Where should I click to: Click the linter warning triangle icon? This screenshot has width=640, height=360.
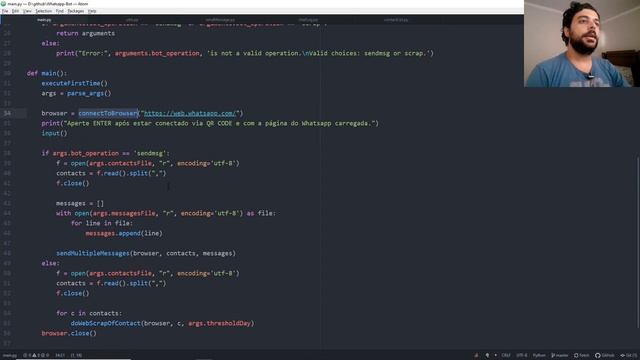coord(34,356)
